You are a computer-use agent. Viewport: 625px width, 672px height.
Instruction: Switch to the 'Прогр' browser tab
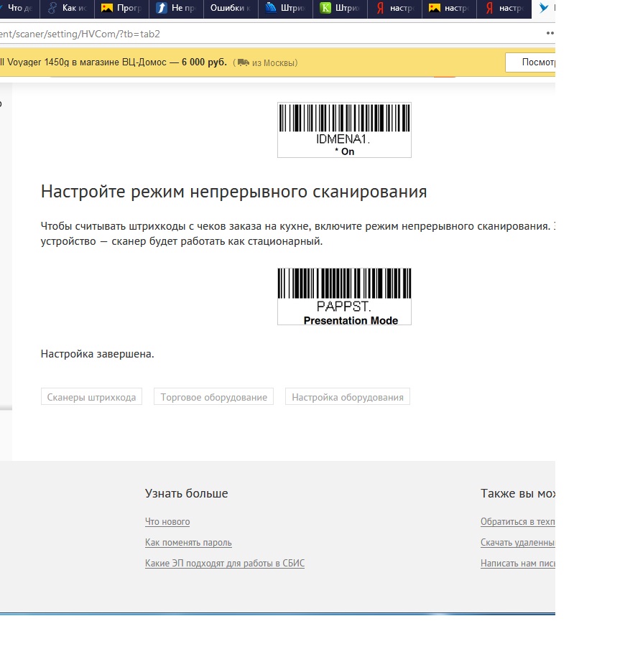tap(121, 9)
